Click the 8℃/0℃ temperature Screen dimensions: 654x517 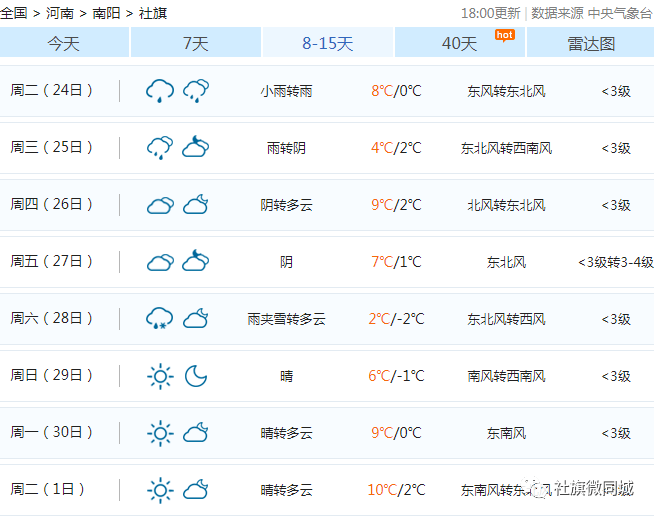(396, 90)
